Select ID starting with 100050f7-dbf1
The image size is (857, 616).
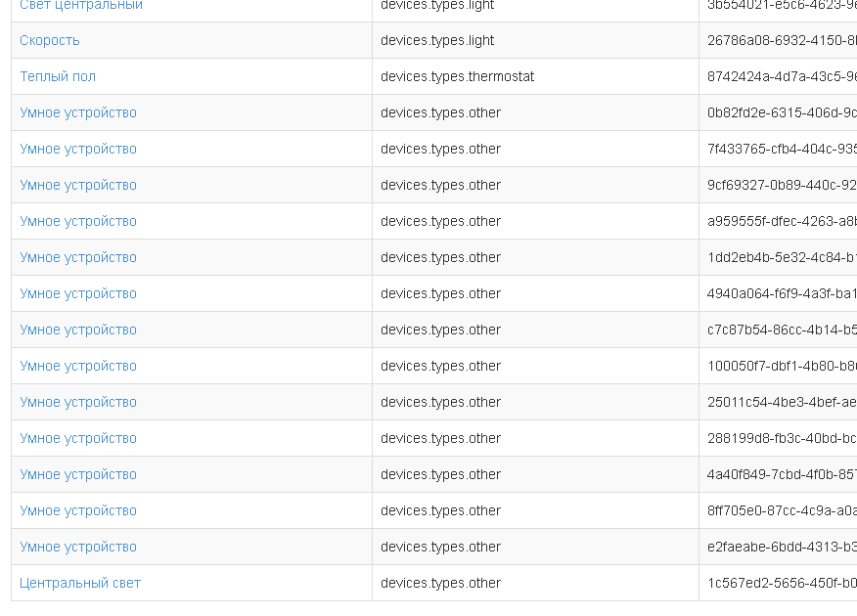782,366
